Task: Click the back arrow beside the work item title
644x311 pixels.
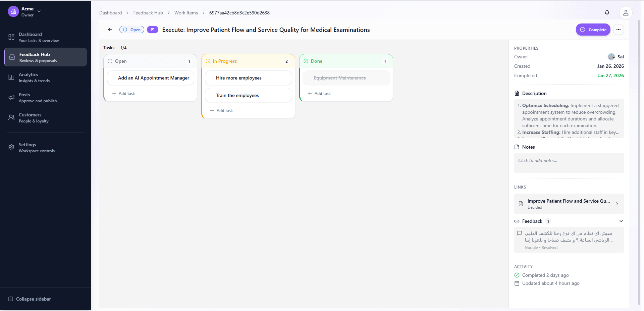Action: 110,30
